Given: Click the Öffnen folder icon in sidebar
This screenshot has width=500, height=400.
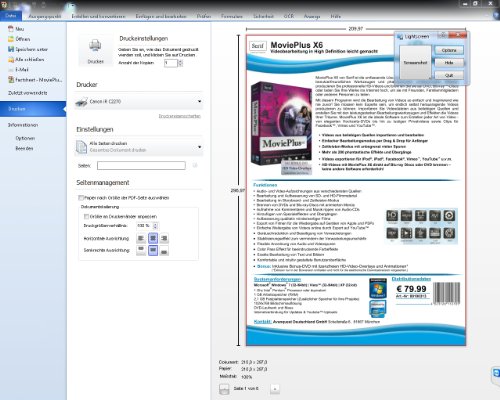Looking at the screenshot, I should [x=11, y=39].
